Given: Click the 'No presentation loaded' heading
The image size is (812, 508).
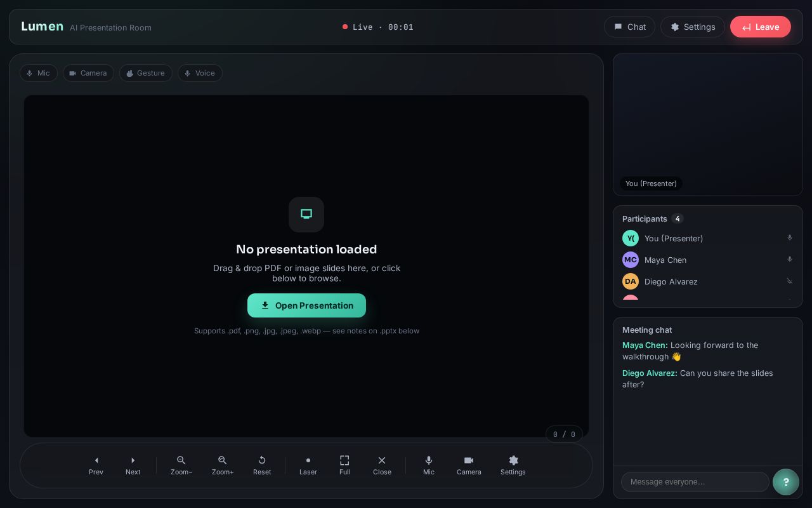Looking at the screenshot, I should coord(306,250).
